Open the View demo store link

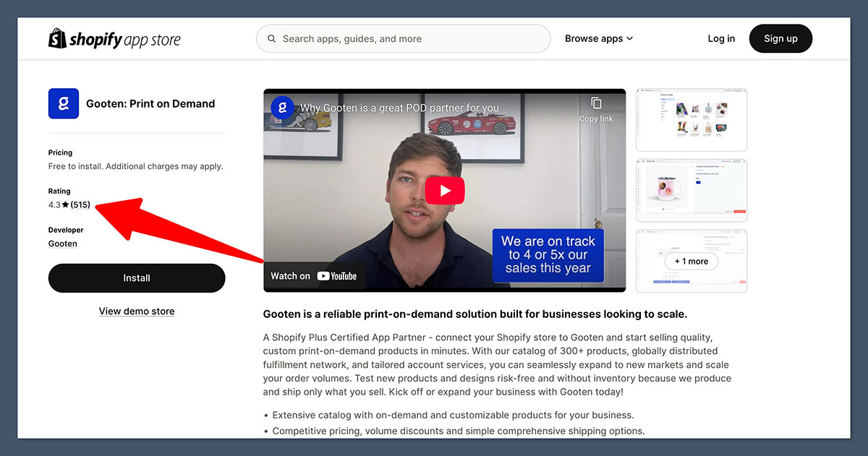[x=137, y=311]
